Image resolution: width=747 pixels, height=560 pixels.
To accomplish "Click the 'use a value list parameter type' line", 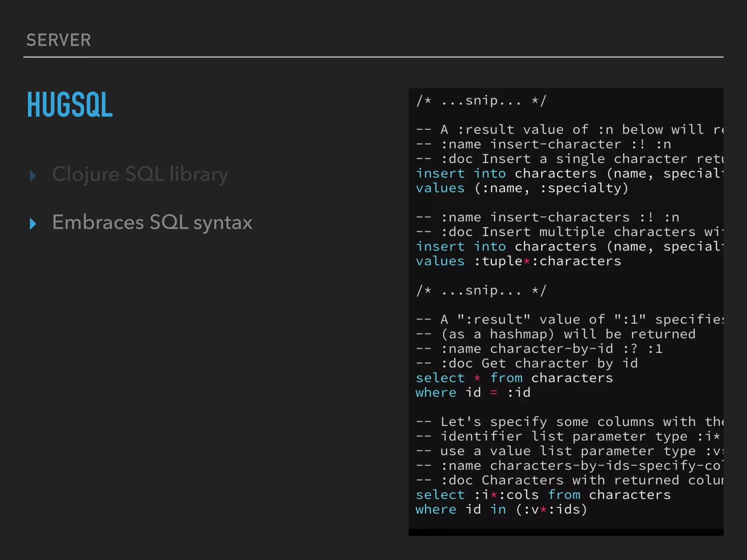I will (x=570, y=451).
